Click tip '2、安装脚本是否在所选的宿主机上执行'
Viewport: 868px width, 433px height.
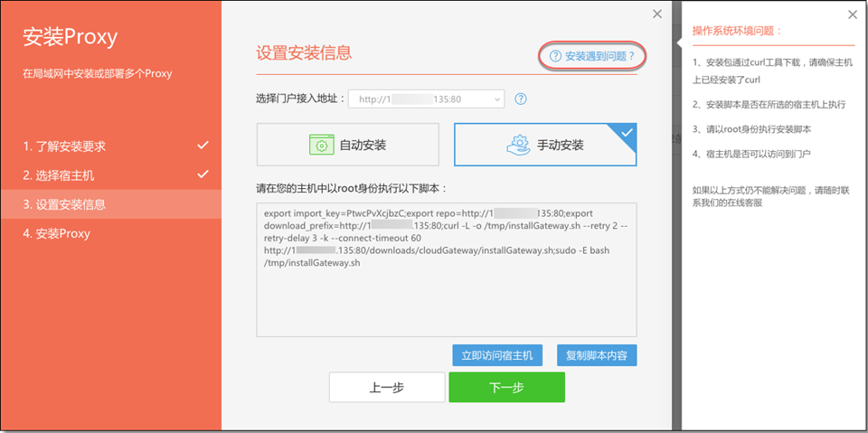769,104
